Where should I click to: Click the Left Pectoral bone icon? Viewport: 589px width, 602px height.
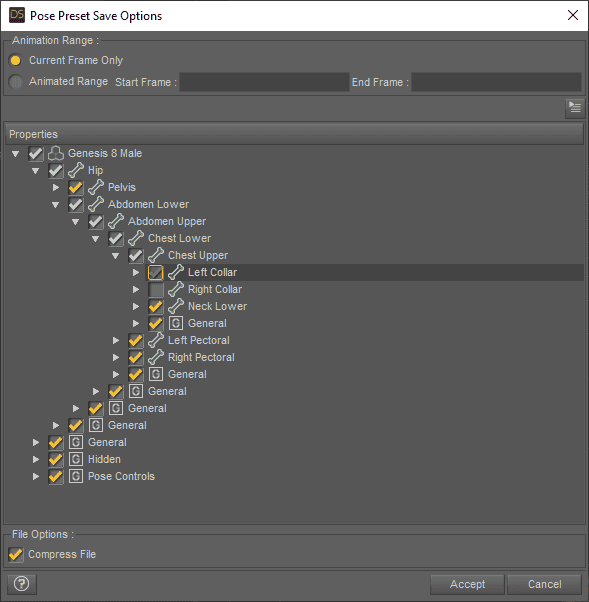point(156,340)
